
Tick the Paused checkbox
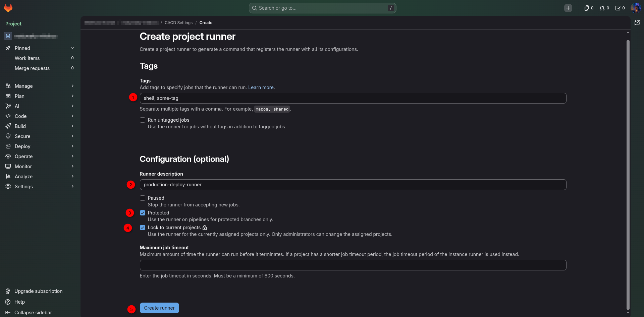[x=143, y=198]
